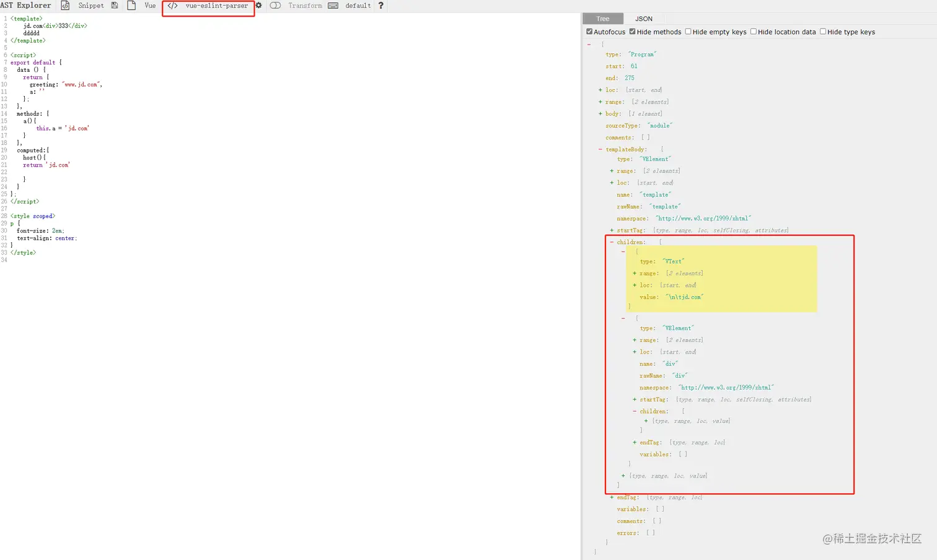Click the sourceType "module" entry

(x=639, y=126)
